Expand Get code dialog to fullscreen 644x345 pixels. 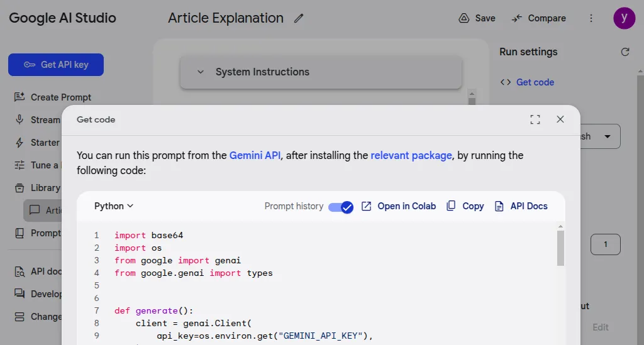[535, 119]
